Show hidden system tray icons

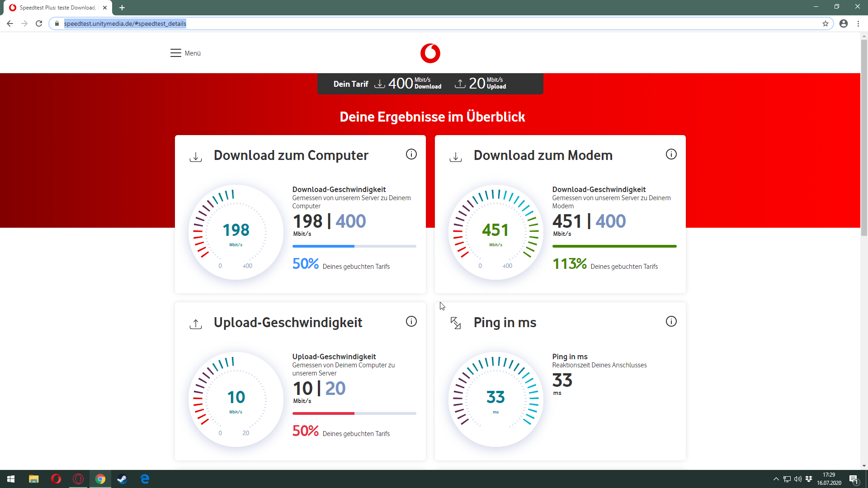click(776, 479)
